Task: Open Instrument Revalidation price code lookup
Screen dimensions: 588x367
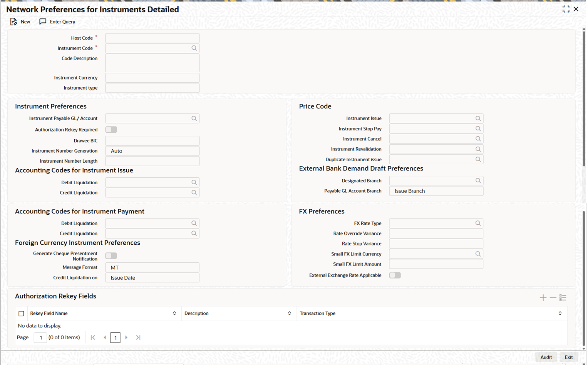Action: click(478, 149)
